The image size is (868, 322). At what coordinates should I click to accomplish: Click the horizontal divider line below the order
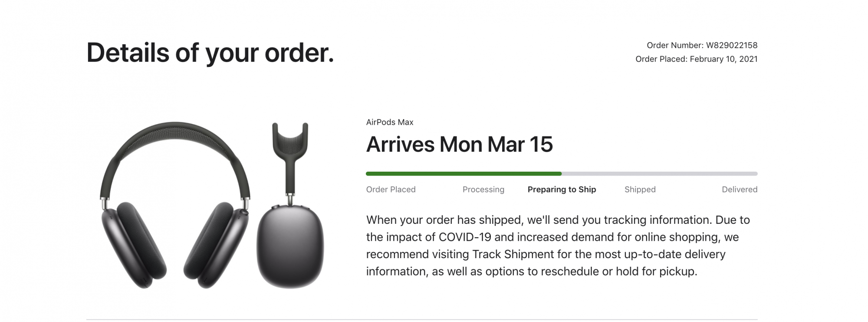[x=422, y=319]
